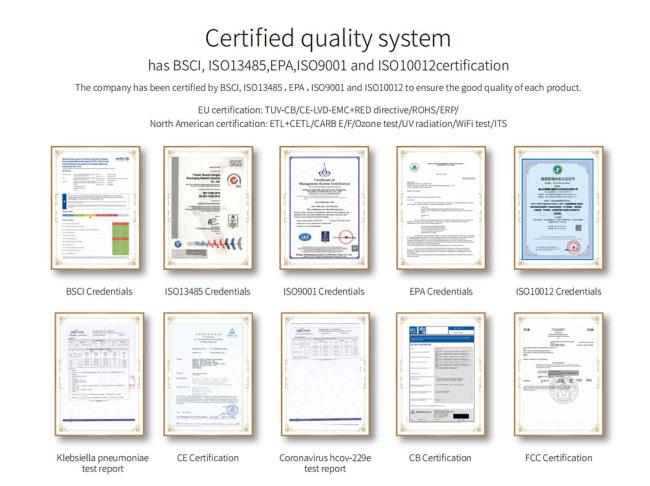650x486 pixels.
Task: Click the EU certification text line
Action: 324,107
